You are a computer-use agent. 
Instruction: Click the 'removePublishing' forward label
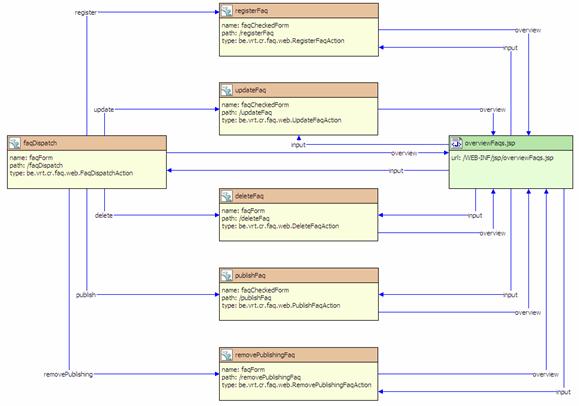pos(68,374)
